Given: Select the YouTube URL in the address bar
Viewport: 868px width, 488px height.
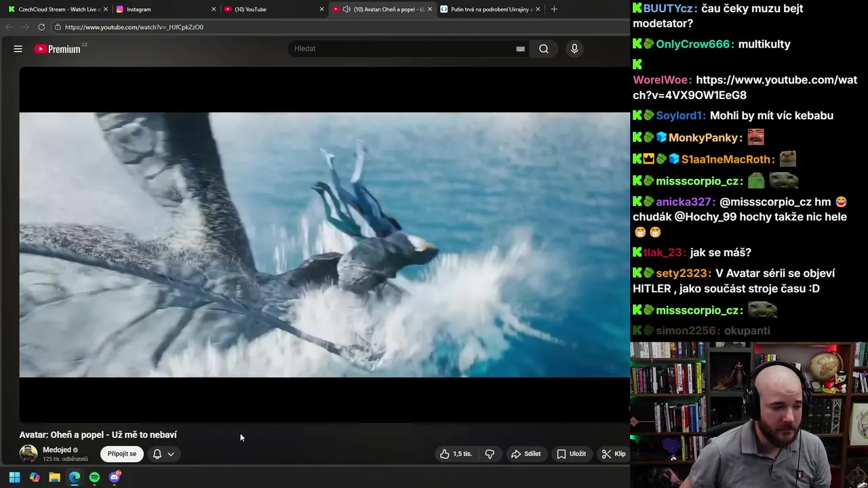Looking at the screenshot, I should coord(134,27).
